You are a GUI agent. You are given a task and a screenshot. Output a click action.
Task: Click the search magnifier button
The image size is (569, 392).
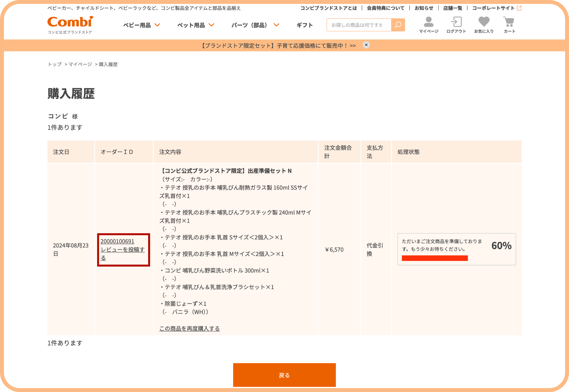click(398, 25)
